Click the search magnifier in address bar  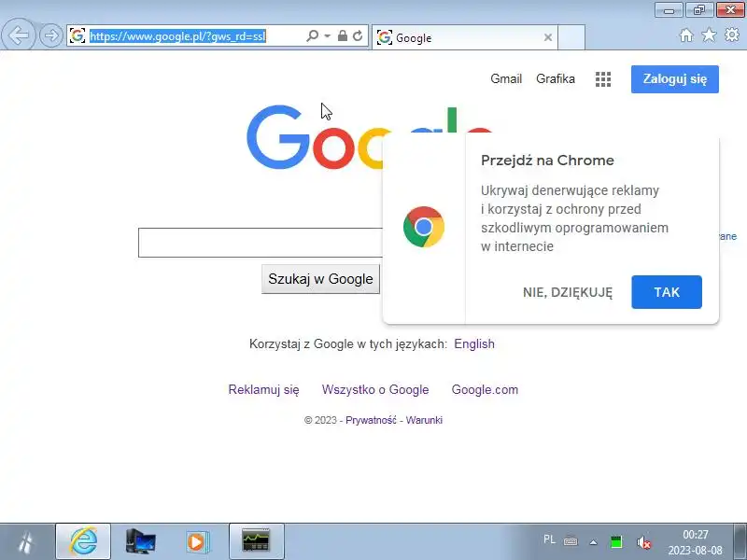[312, 35]
